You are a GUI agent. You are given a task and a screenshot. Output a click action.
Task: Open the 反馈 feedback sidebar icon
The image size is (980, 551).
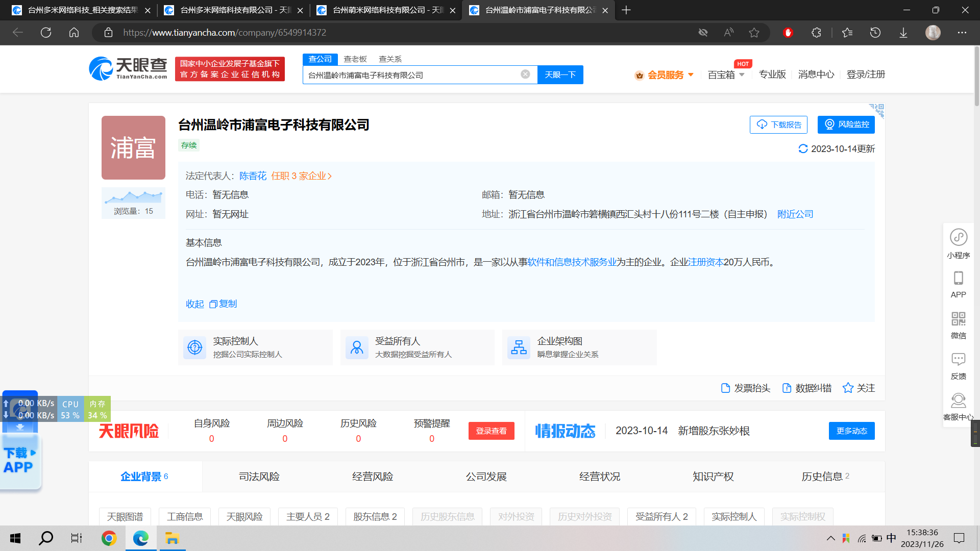click(958, 366)
